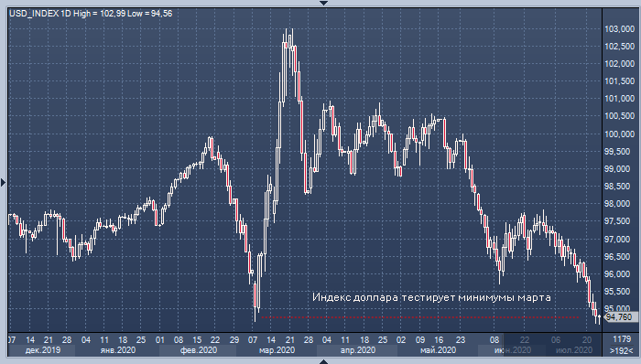Select the red dotted March minimum line
Image resolution: width=641 pixels, height=364 pixels.
click(419, 317)
